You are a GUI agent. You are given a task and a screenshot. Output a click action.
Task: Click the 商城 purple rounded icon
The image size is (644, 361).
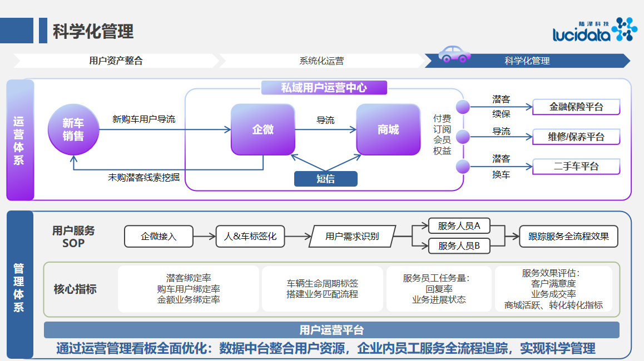click(x=388, y=129)
